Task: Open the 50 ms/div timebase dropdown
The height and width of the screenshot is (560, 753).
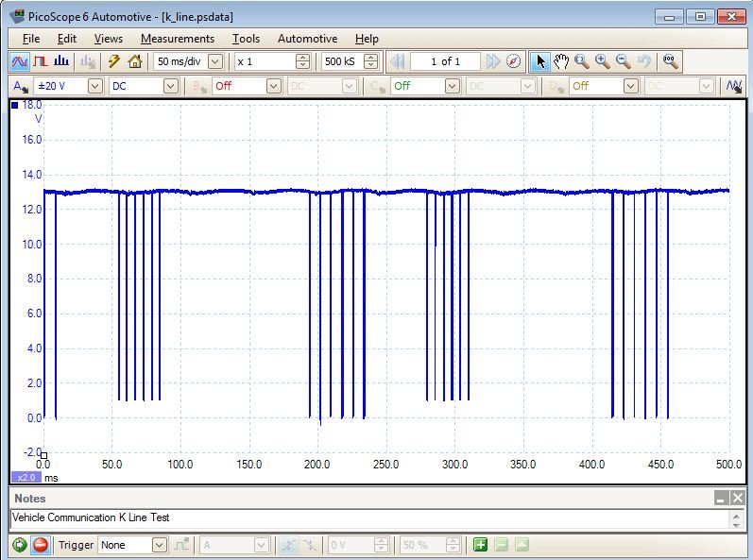Action: 214,62
